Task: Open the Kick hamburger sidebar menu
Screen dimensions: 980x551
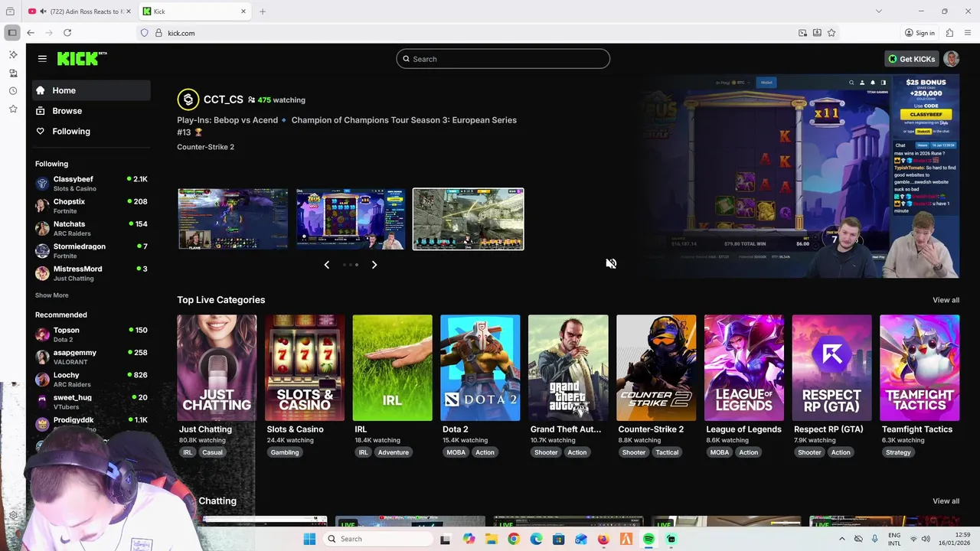Action: [42, 58]
